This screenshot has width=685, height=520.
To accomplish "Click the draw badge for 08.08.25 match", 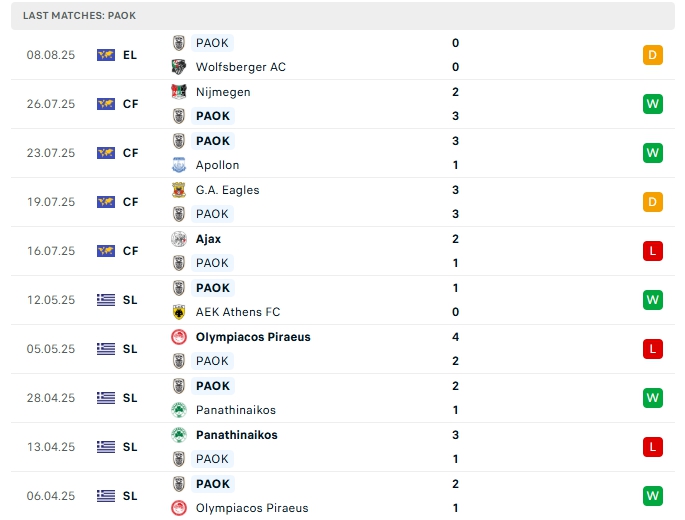I will (652, 55).
